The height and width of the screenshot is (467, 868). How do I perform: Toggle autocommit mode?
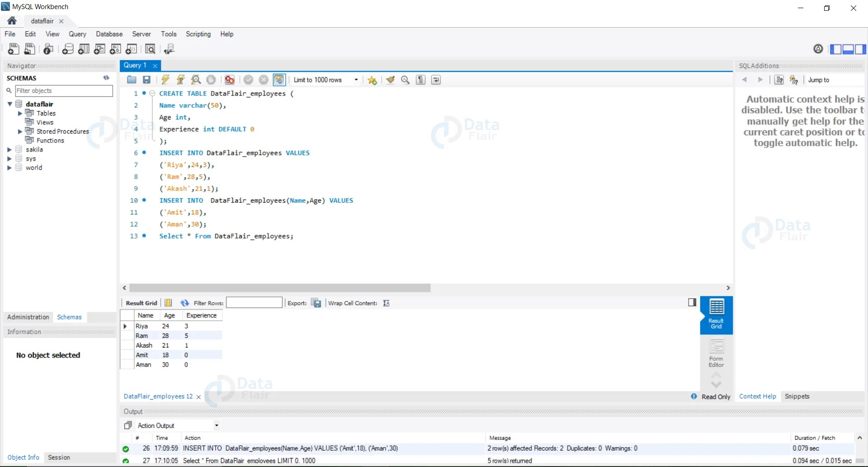coord(279,80)
